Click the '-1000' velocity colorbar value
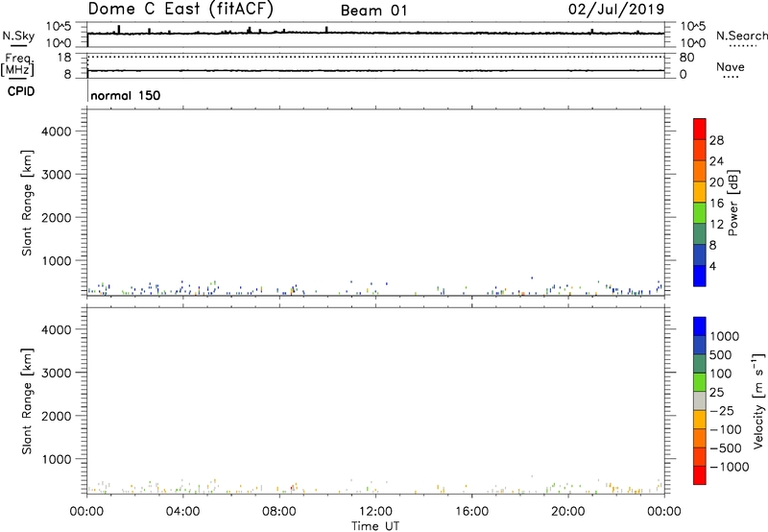The image size is (768, 532). (730, 467)
